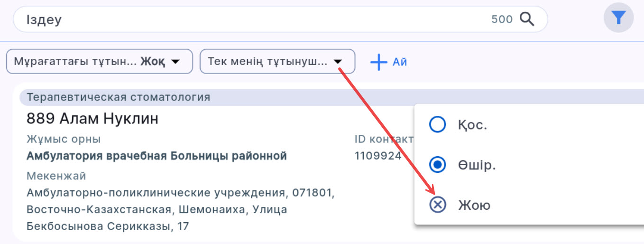Click the Амбулатория врачебная Больницы районной workplace
Image resolution: width=644 pixels, height=244 pixels.
(156, 156)
